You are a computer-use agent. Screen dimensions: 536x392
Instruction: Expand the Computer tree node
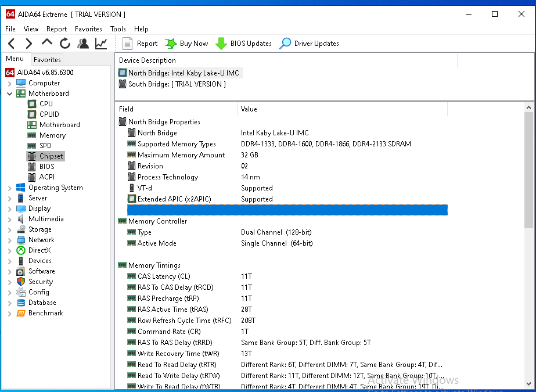[9, 83]
